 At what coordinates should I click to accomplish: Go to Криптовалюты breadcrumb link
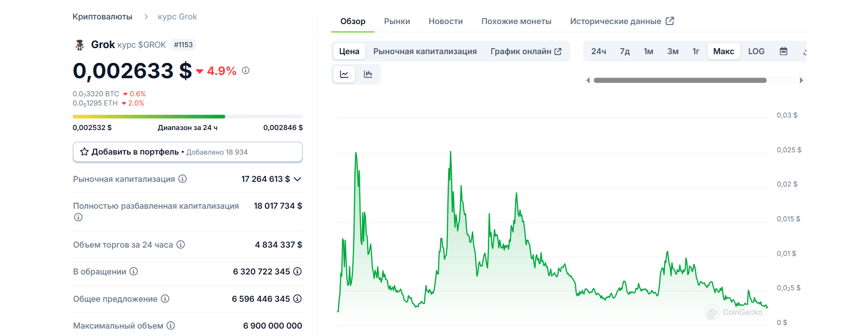[102, 17]
